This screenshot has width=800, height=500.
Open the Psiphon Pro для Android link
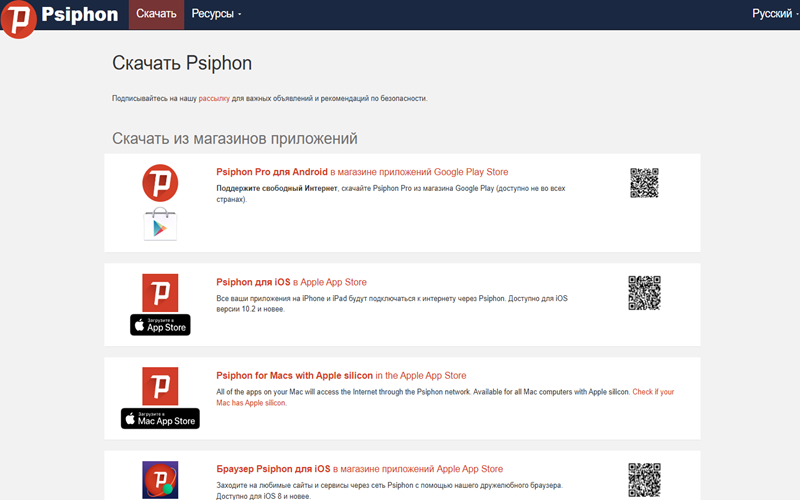(362, 172)
